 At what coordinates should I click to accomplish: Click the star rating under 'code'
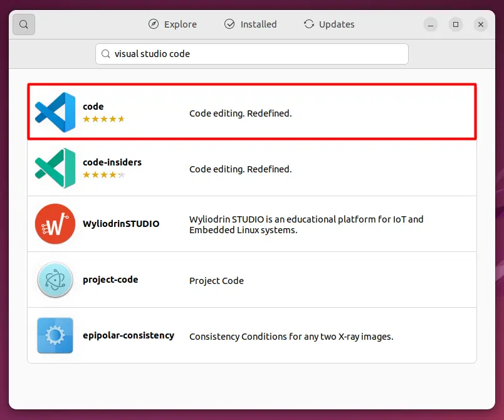[104, 119]
